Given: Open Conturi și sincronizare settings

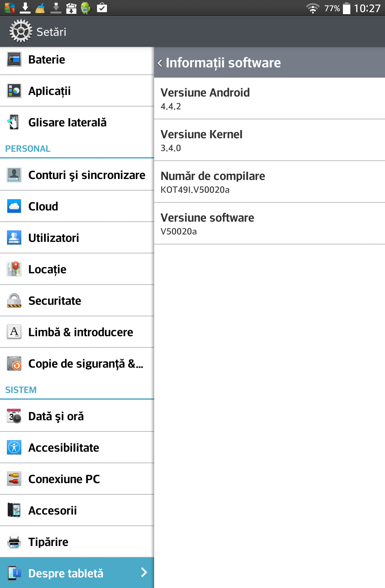Looking at the screenshot, I should 87,175.
